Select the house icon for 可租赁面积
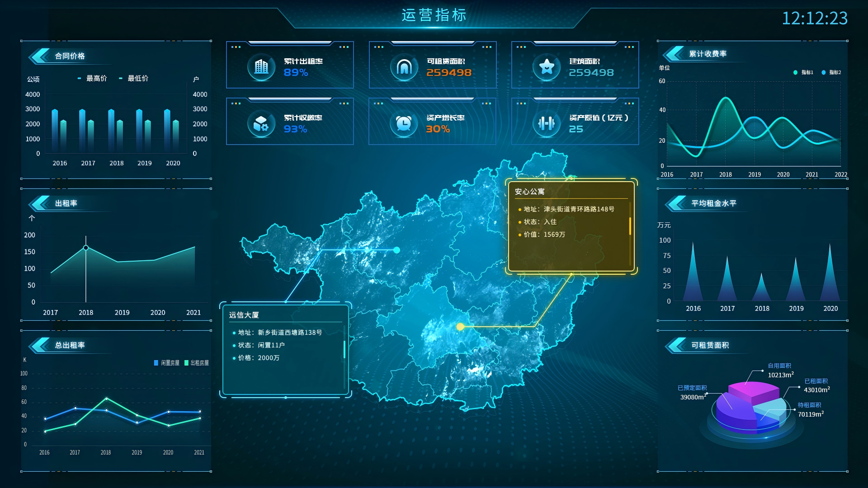The width and height of the screenshot is (868, 488). click(x=404, y=67)
